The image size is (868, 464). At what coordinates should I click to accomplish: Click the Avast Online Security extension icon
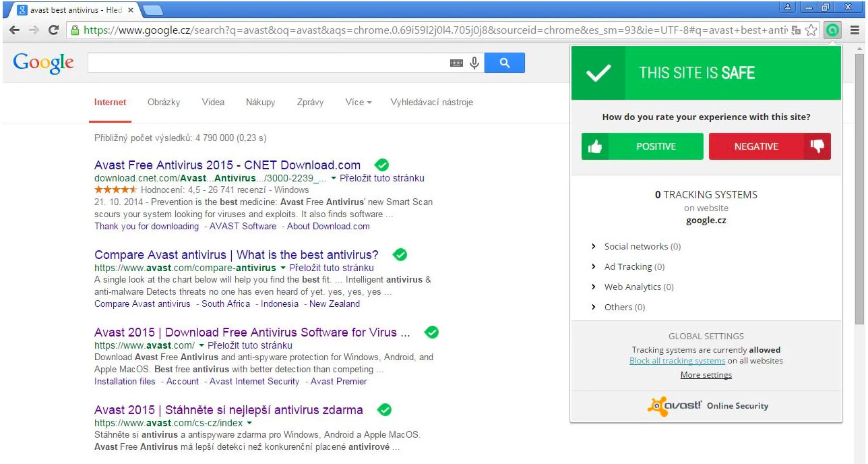click(833, 30)
